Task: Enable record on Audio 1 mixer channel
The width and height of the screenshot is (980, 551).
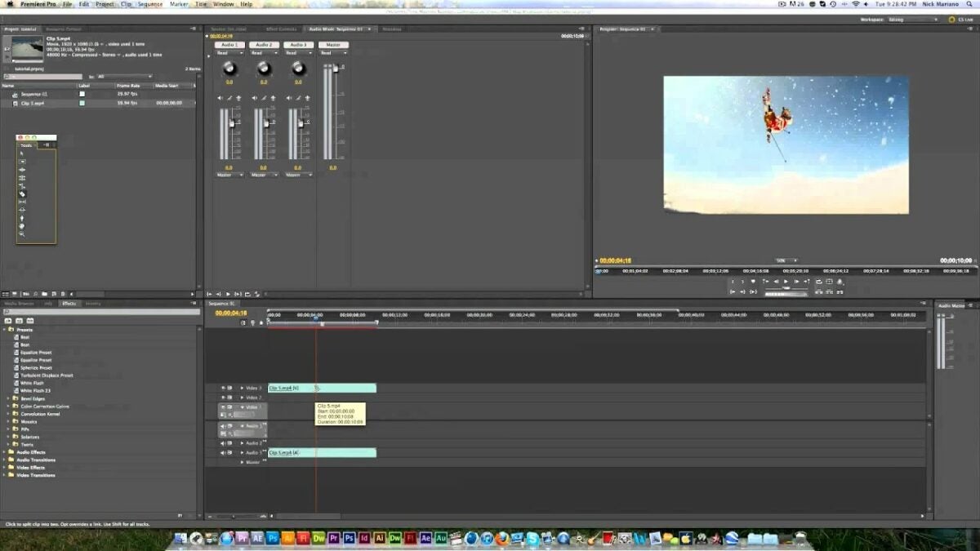Action: [x=238, y=98]
